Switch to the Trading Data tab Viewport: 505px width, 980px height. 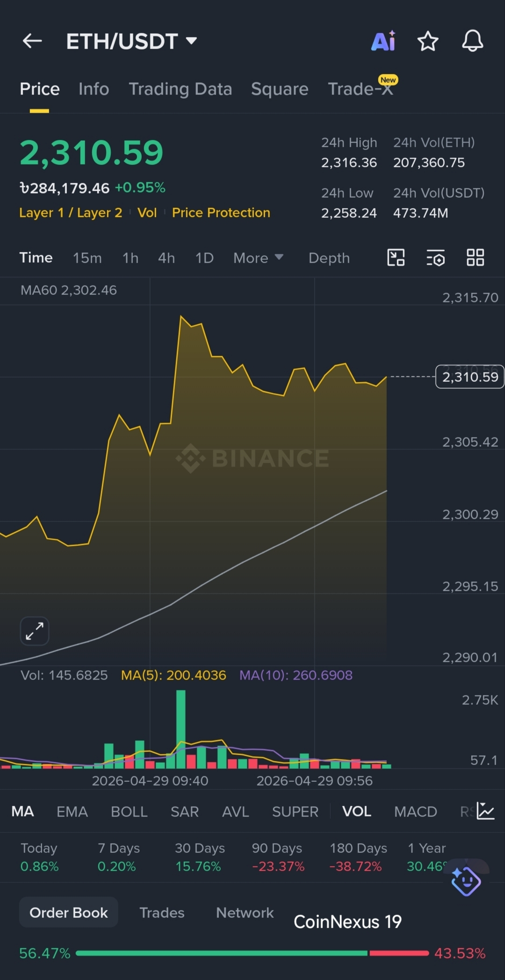pos(180,89)
